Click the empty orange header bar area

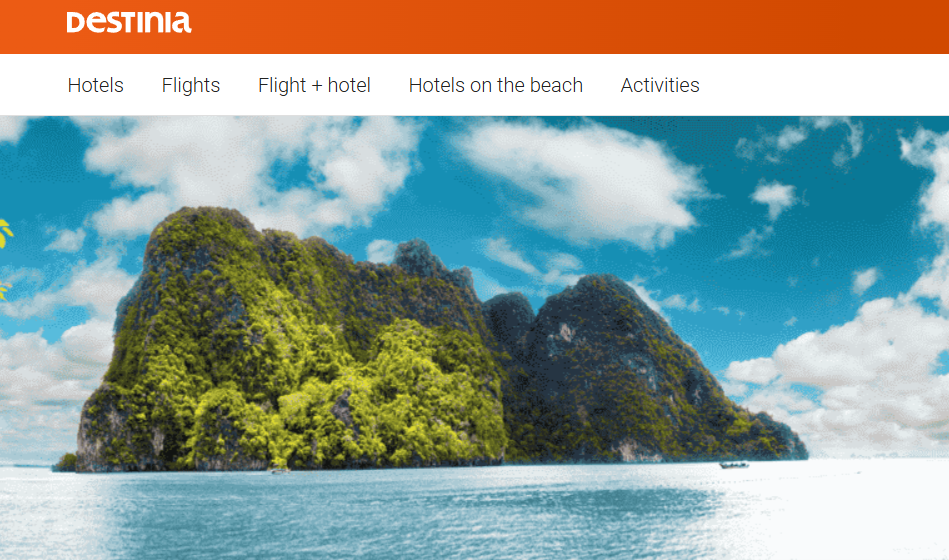point(569,27)
